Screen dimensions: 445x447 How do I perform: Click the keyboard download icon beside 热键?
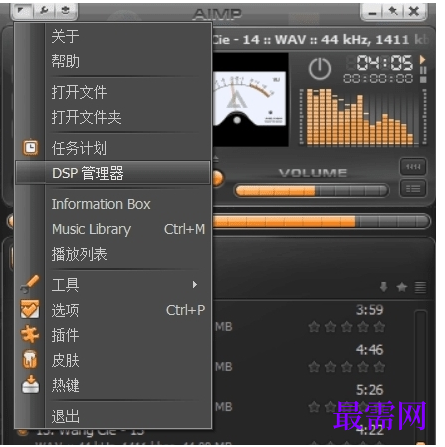pos(30,384)
